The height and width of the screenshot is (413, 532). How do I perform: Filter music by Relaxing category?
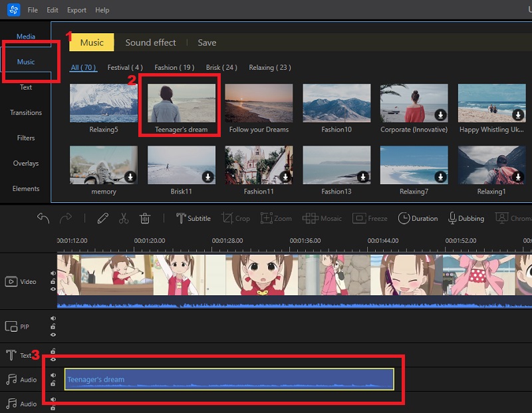click(269, 68)
